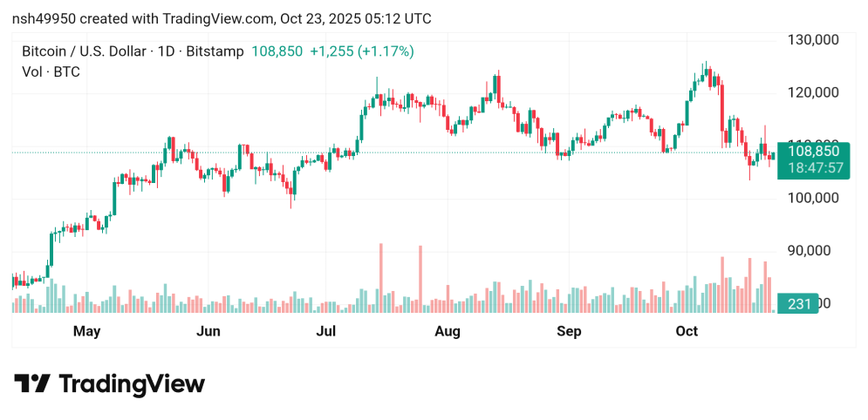Screen dimensions: 868x420
Task: Click the Oct label on time axis
Action: tap(687, 331)
